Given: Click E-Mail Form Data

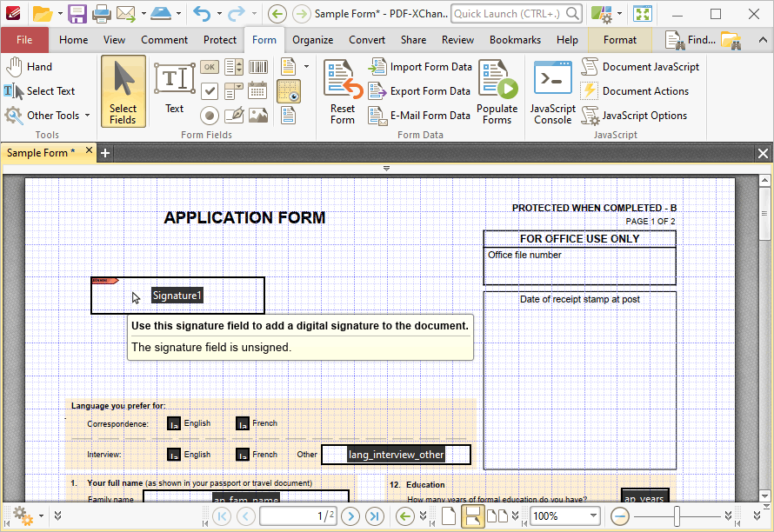Looking at the screenshot, I should 419,116.
